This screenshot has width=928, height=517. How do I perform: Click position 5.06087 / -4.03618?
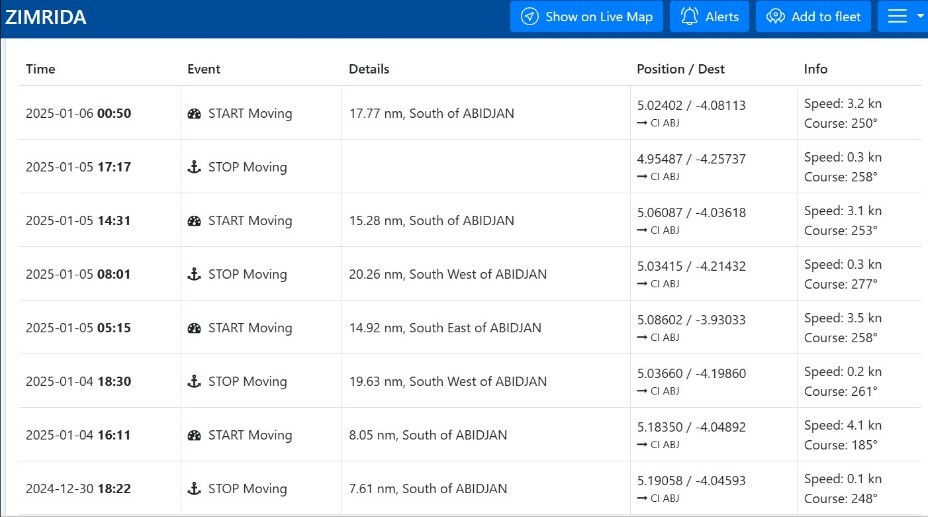pyautogui.click(x=691, y=212)
